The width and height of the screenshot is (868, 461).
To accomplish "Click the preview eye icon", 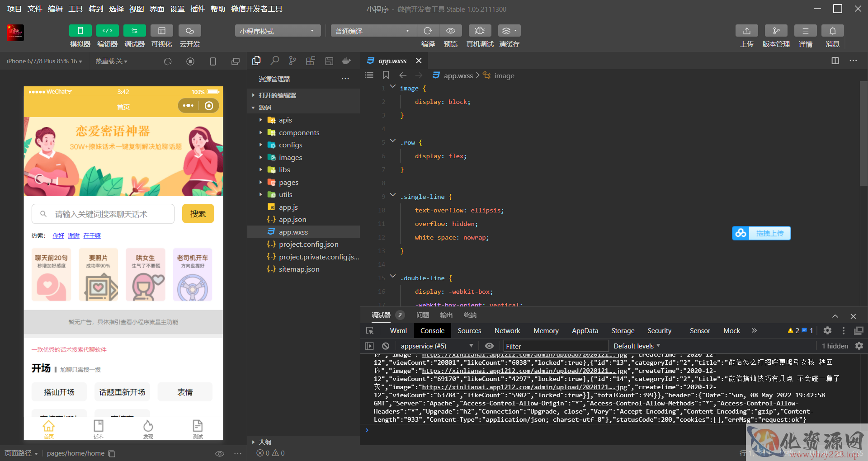I will pos(451,31).
